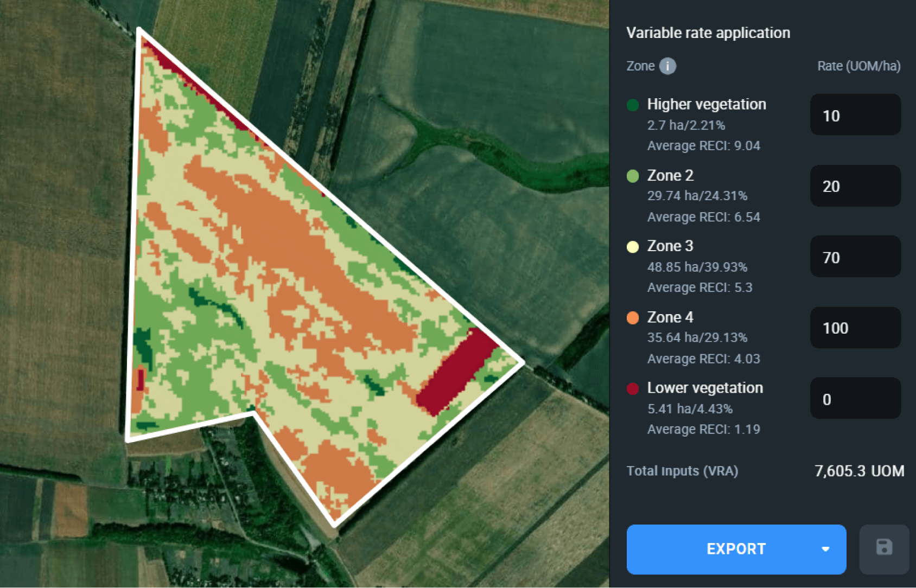
Task: Click the dark green Higher vegetation swatch
Action: 633,105
